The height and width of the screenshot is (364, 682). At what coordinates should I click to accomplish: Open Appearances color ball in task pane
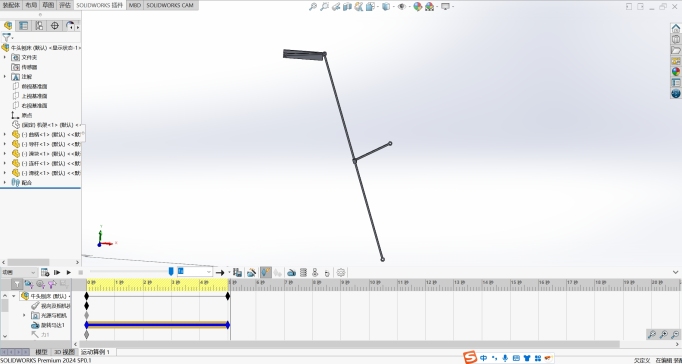tap(675, 72)
